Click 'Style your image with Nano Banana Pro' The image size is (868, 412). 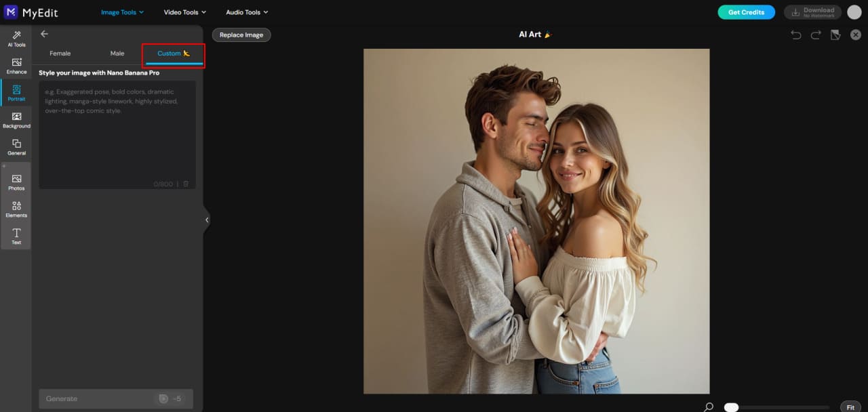99,73
